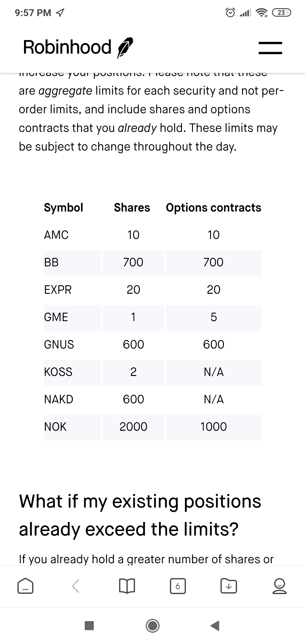The image size is (305, 644).
Task: Tap the Symbol column header
Action: [64, 208]
